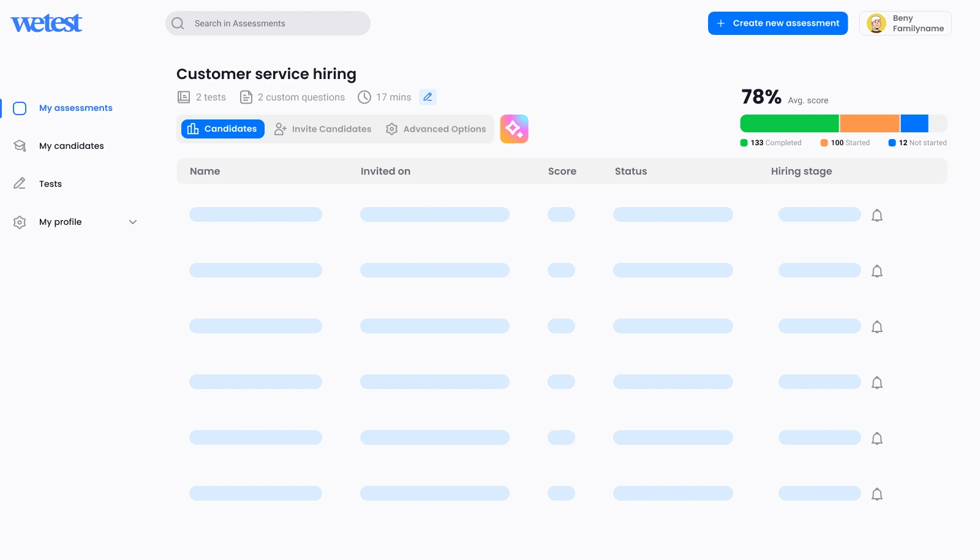Click the My candidates graduation cap icon
The height and width of the screenshot is (560, 980).
[20, 146]
